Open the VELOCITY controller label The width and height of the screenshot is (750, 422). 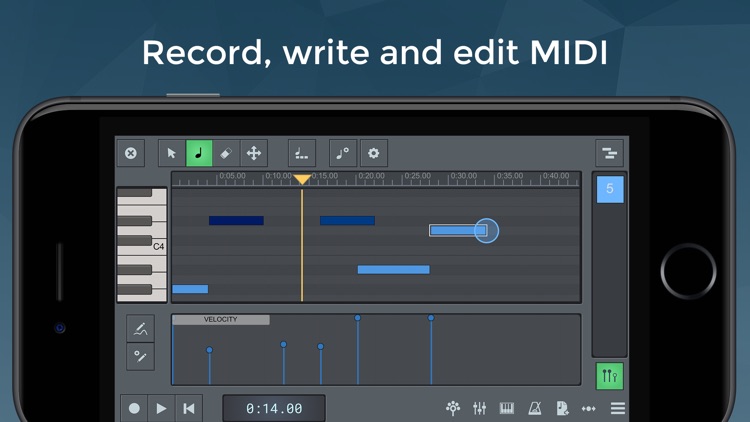coord(221,320)
